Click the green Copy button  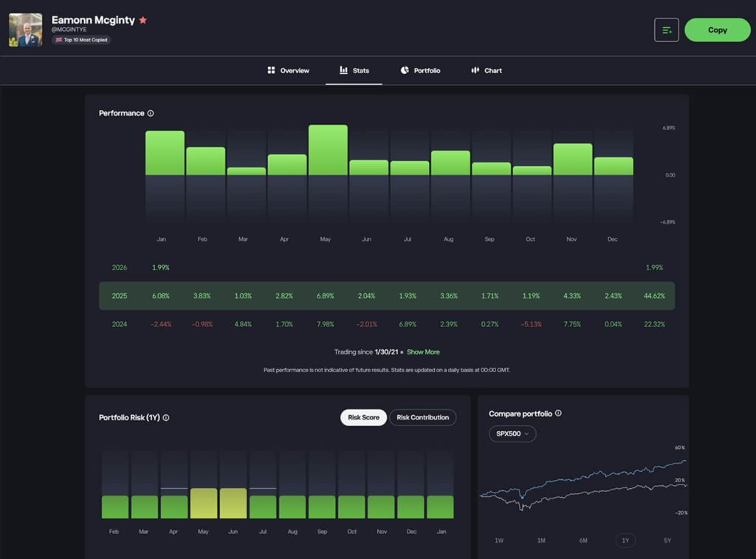pyautogui.click(x=718, y=30)
